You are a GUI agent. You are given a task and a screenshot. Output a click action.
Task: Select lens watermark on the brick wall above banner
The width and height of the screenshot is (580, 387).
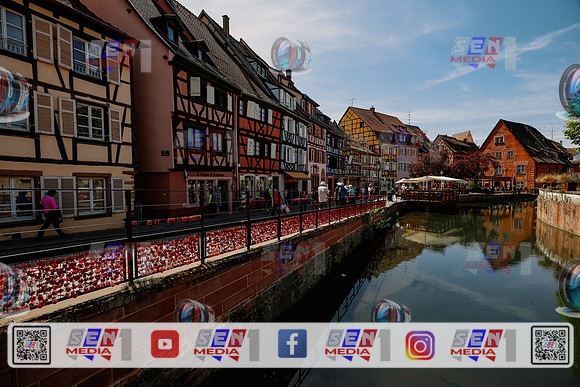195,311
